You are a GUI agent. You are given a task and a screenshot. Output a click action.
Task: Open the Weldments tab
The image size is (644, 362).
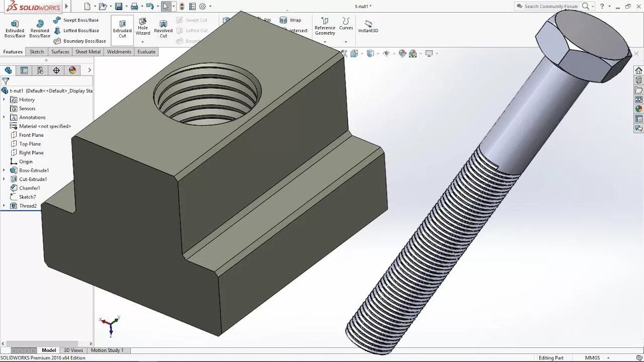tap(119, 52)
